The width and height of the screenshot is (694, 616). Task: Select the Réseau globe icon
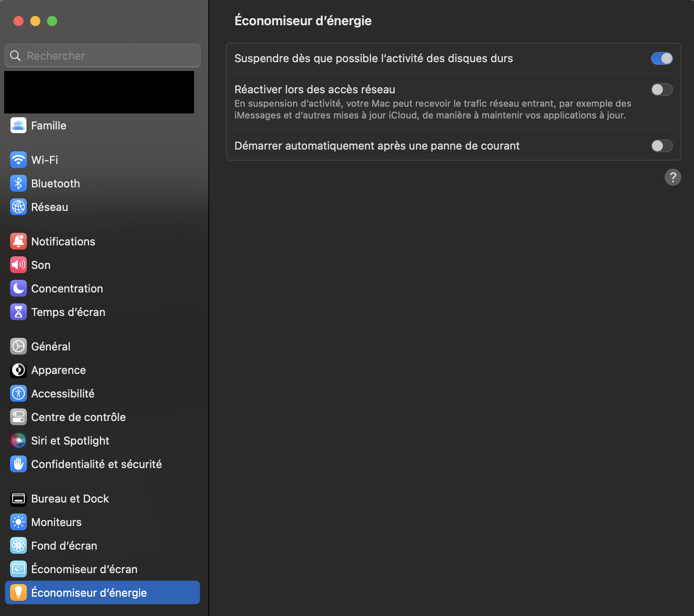[x=18, y=207]
